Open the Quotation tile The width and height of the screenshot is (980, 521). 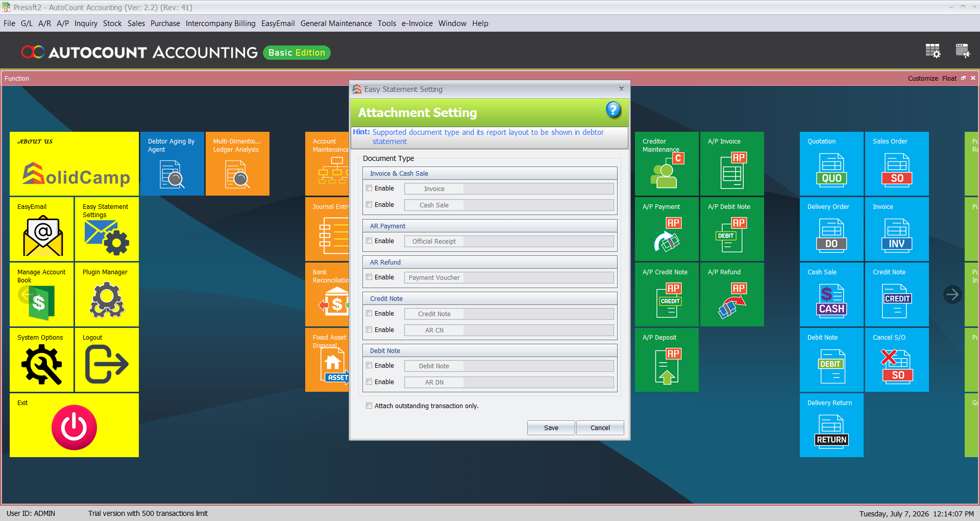click(831, 164)
